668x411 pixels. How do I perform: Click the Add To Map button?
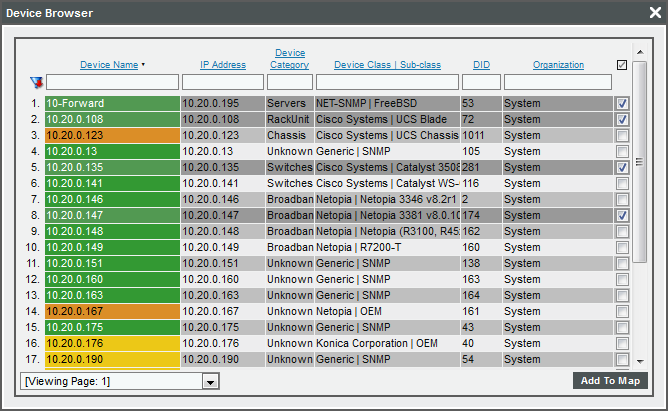(x=610, y=381)
